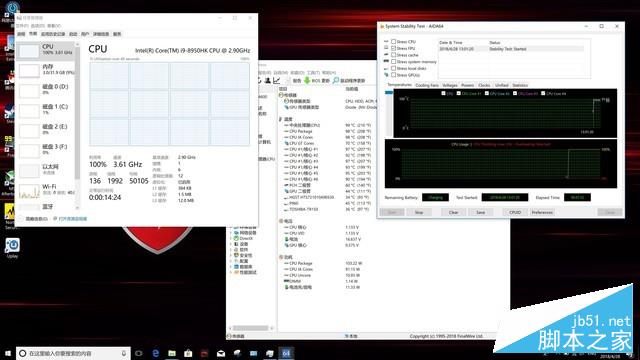Click the 电压 voltage group icon
Image resolution: width=640 pixels, height=360 pixels.
[281, 221]
